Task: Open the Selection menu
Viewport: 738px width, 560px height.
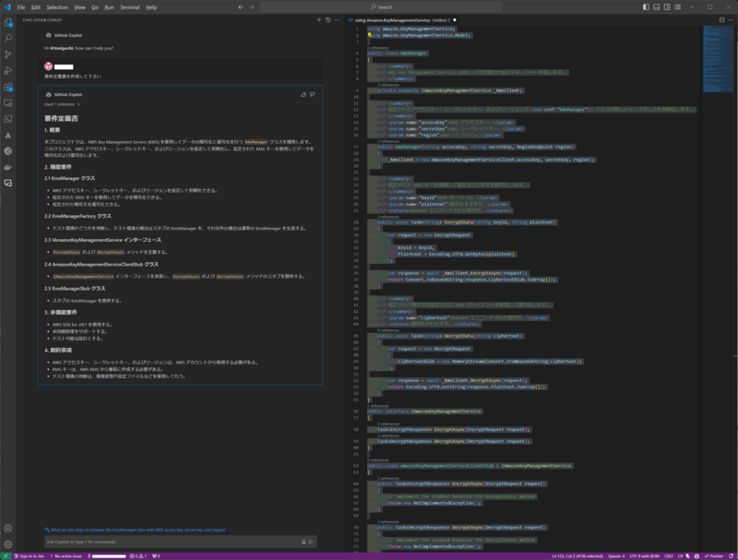Action: tap(57, 7)
